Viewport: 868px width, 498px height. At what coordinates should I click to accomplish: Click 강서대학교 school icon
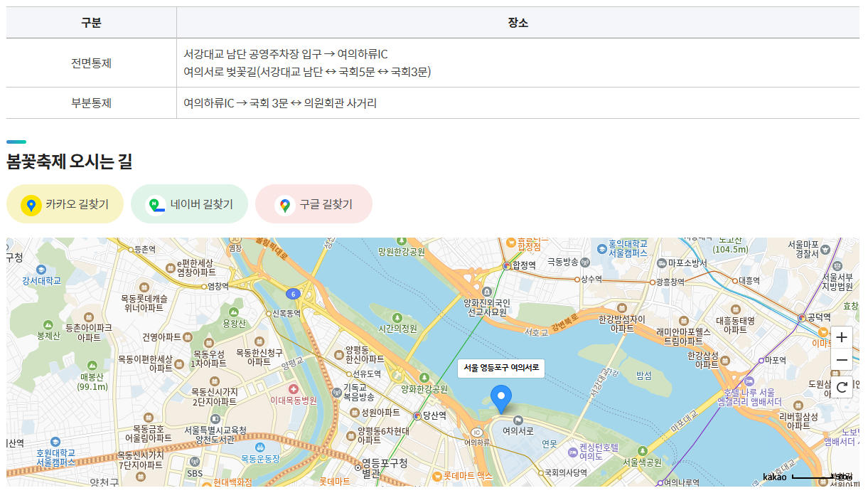[x=41, y=270]
